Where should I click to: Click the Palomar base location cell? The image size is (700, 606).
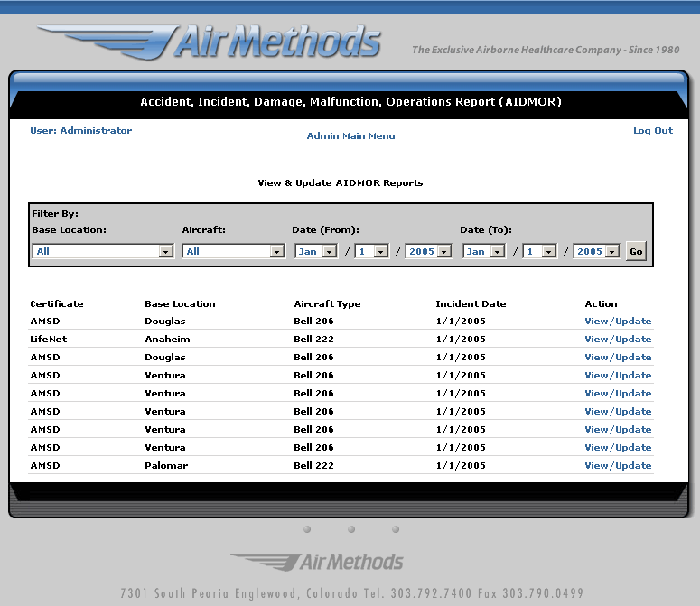tap(166, 465)
